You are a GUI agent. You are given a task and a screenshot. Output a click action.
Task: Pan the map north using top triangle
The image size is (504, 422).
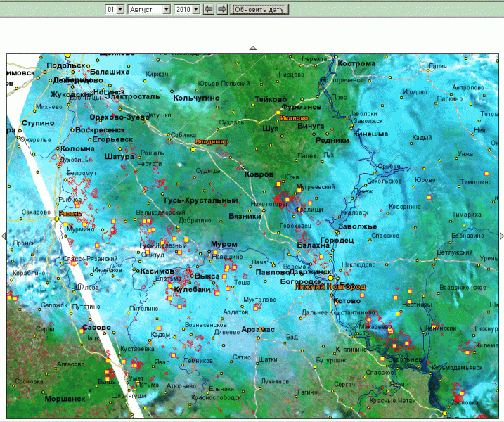[253, 48]
